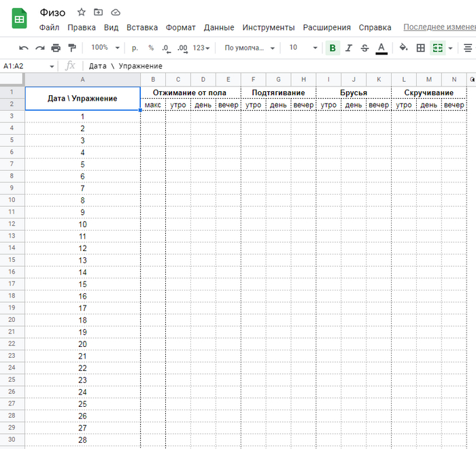Click the format as percent button
This screenshot has width=476, height=449.
(x=151, y=48)
